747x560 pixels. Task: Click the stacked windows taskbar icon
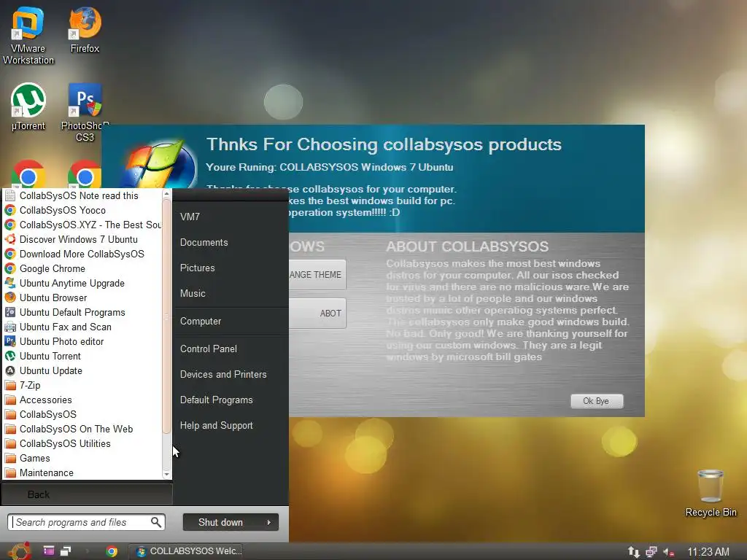coord(66,551)
